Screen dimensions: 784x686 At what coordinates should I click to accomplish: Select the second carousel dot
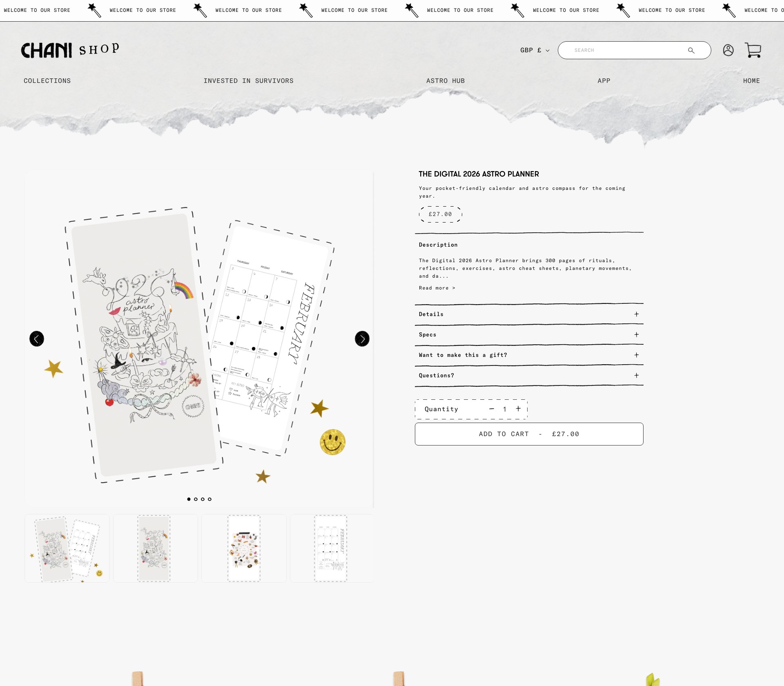pyautogui.click(x=196, y=499)
